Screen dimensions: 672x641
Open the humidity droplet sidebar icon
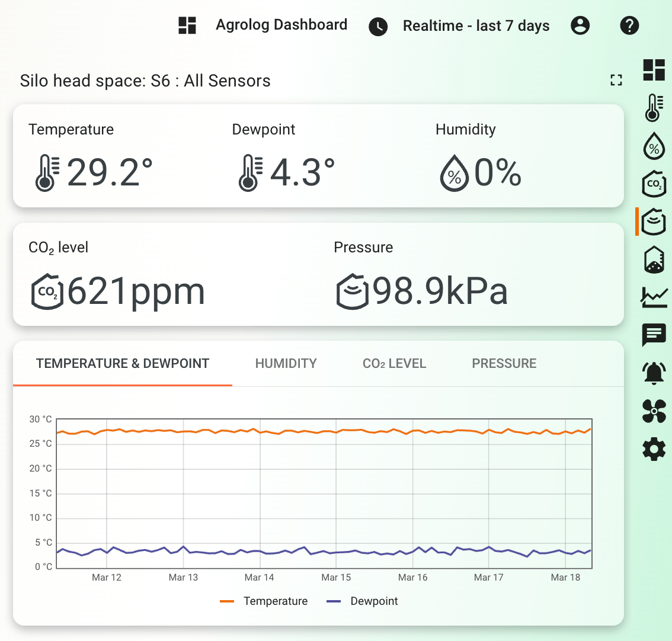tap(654, 146)
